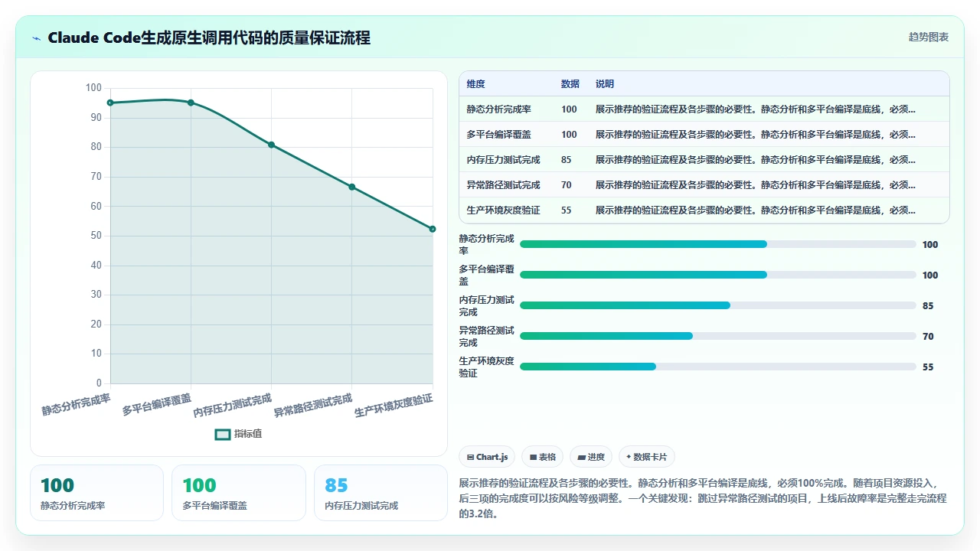Click the y-axis label 50
This screenshot has height=551, width=980.
96,236
